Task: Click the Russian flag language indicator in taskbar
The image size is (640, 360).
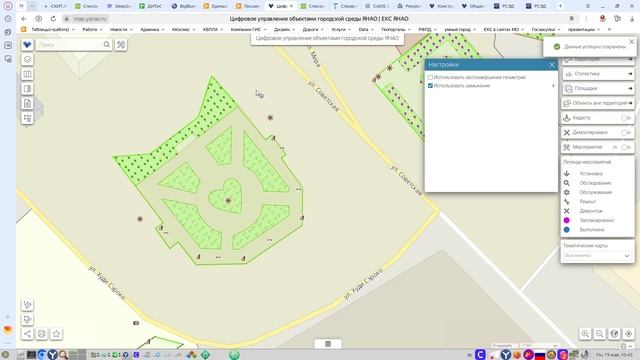Action: [x=540, y=355]
